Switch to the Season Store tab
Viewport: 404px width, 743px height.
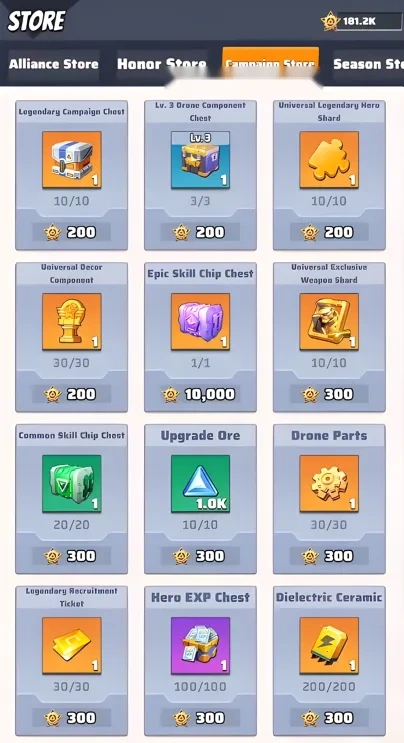[368, 64]
